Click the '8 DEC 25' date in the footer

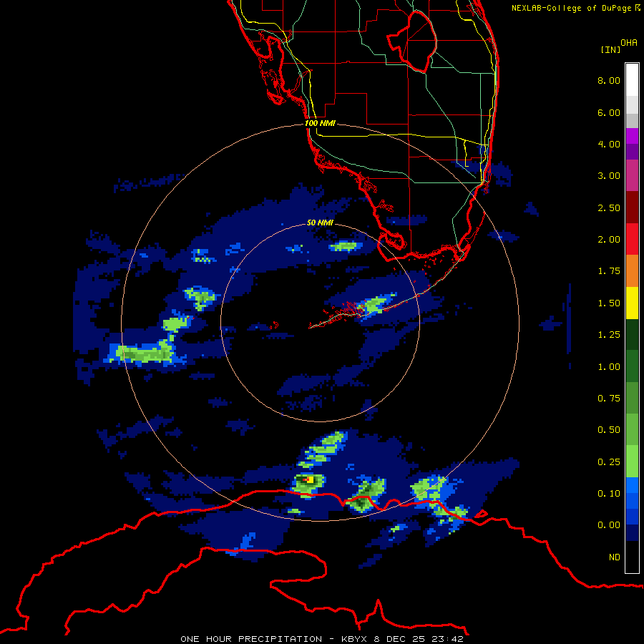pos(398,639)
